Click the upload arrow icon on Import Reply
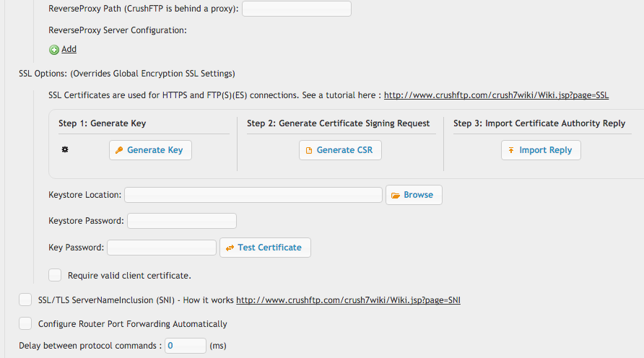The height and width of the screenshot is (358, 644). (511, 150)
